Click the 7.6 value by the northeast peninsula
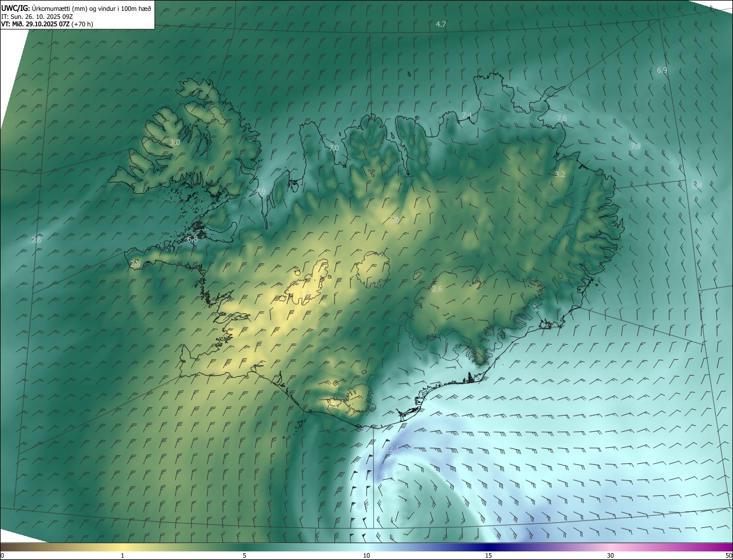 pos(562,118)
